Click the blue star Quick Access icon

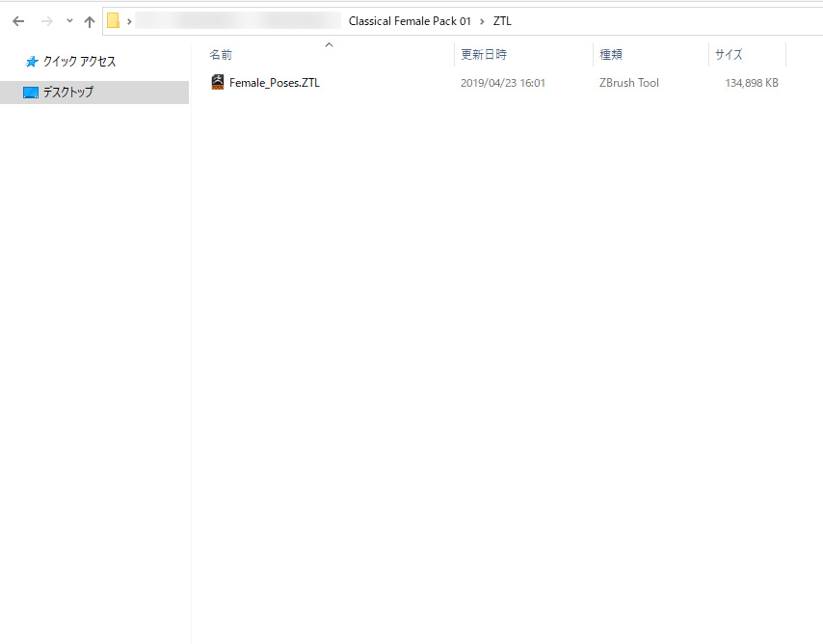[x=32, y=62]
